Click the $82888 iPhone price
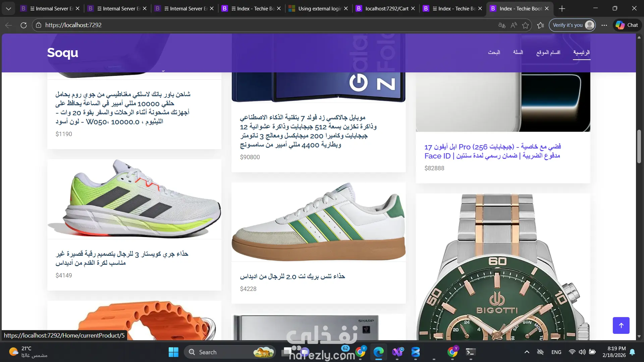The width and height of the screenshot is (644, 362). click(434, 168)
